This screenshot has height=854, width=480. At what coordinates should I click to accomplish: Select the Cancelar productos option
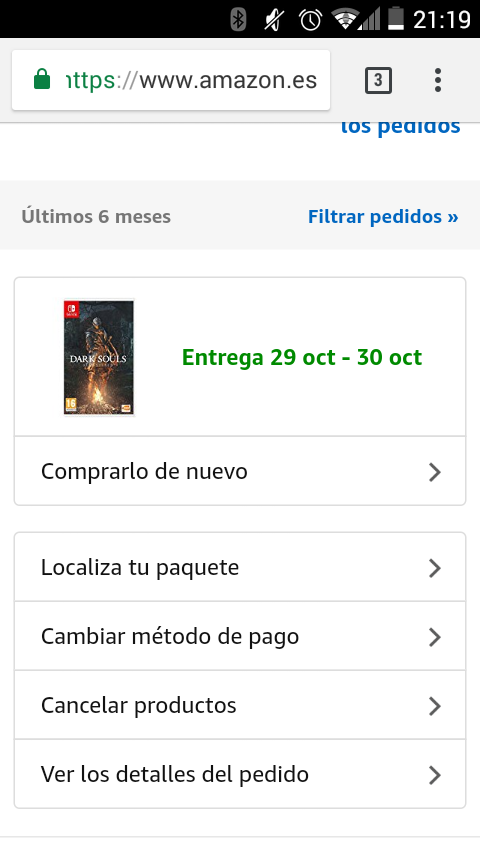(x=240, y=705)
